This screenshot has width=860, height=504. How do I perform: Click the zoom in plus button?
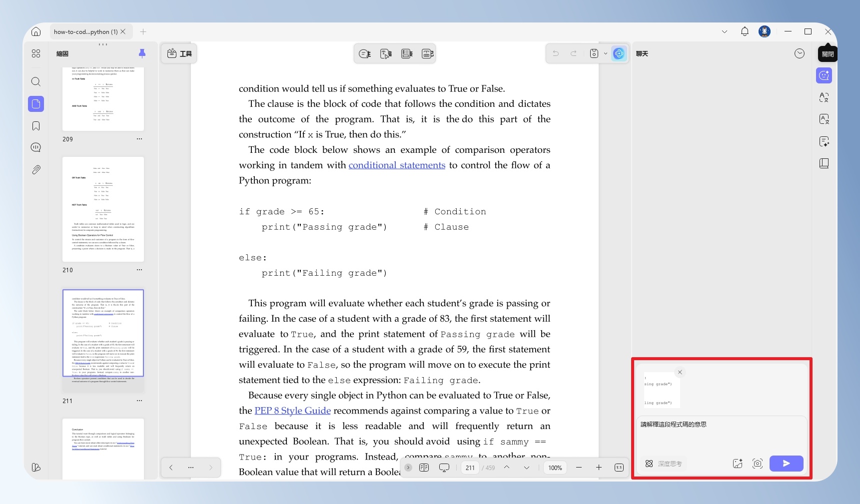599,468
